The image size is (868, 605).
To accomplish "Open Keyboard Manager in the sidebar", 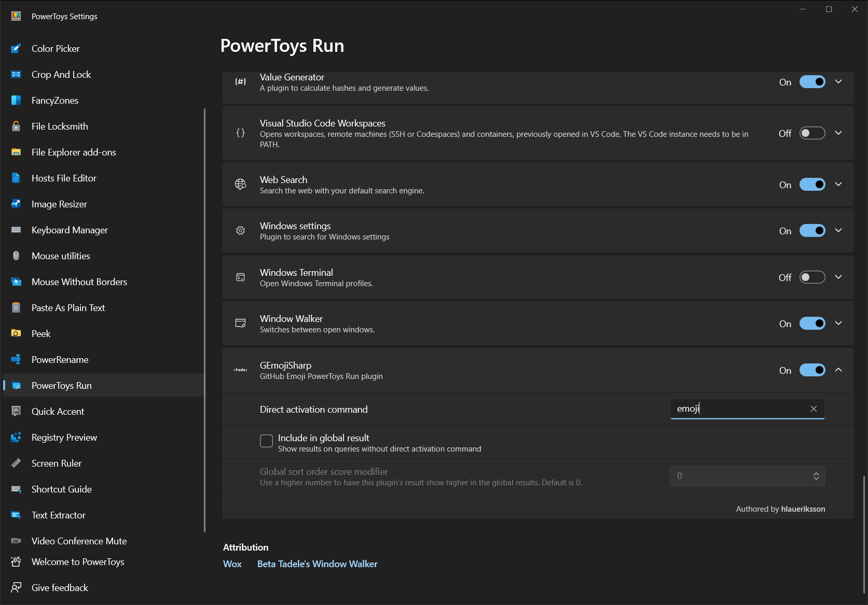I will (104, 230).
